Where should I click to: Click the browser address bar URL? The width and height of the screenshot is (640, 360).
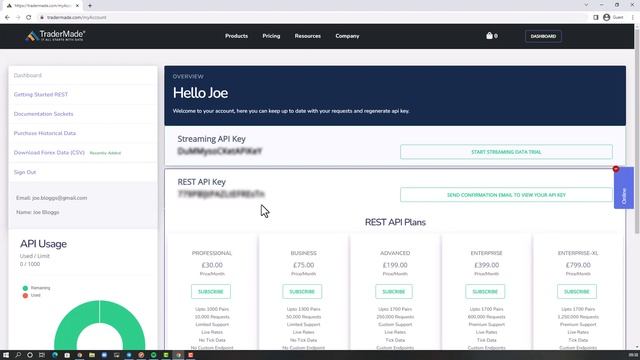tap(77, 18)
